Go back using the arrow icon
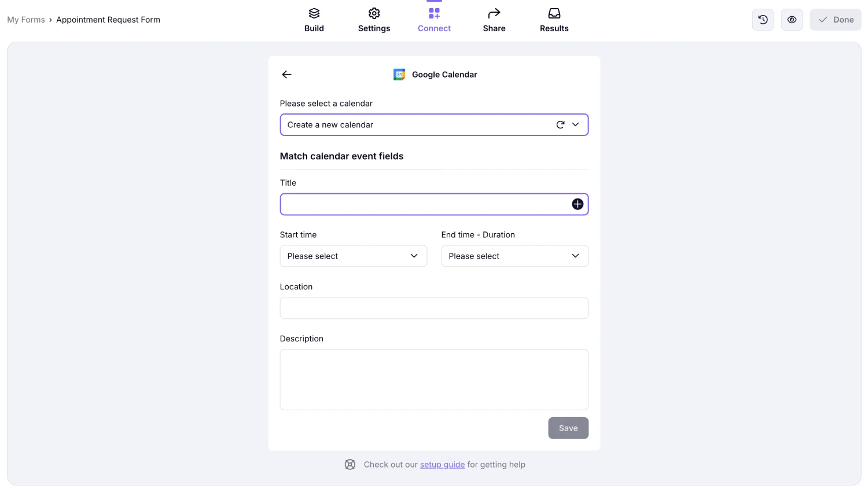 pos(286,74)
